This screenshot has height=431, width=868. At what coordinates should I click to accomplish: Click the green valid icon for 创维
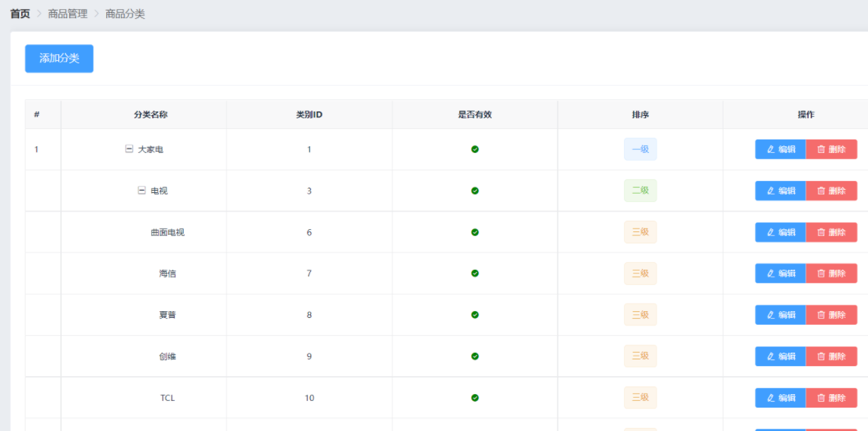[475, 356]
